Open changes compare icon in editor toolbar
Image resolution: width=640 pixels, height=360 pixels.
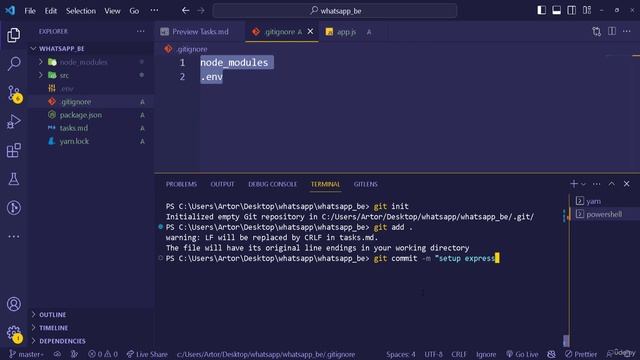(596, 31)
